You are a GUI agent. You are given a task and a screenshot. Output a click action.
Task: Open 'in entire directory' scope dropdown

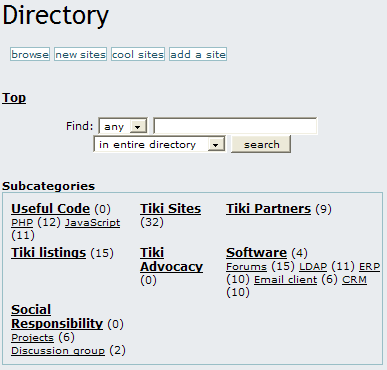[160, 144]
